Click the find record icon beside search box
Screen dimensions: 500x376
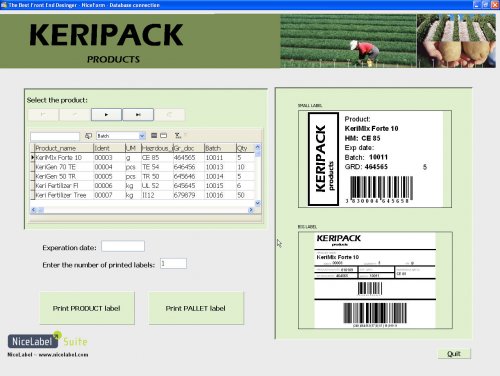(x=88, y=136)
